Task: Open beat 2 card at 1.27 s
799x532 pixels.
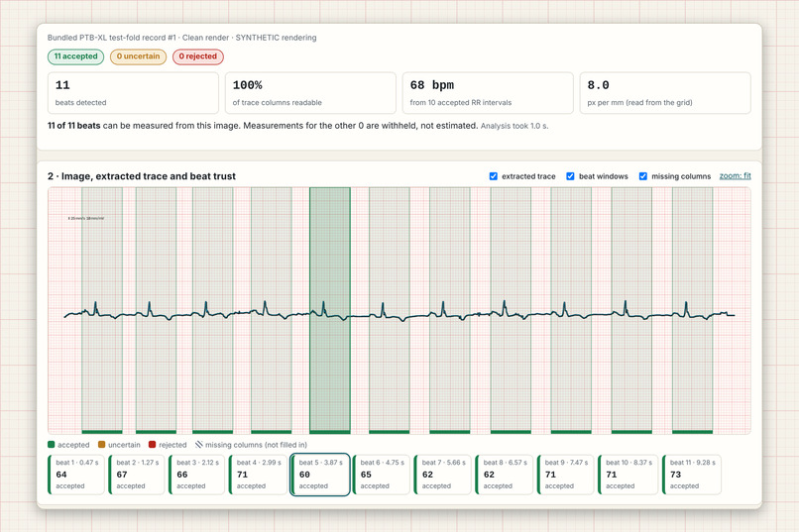Action: click(x=137, y=475)
